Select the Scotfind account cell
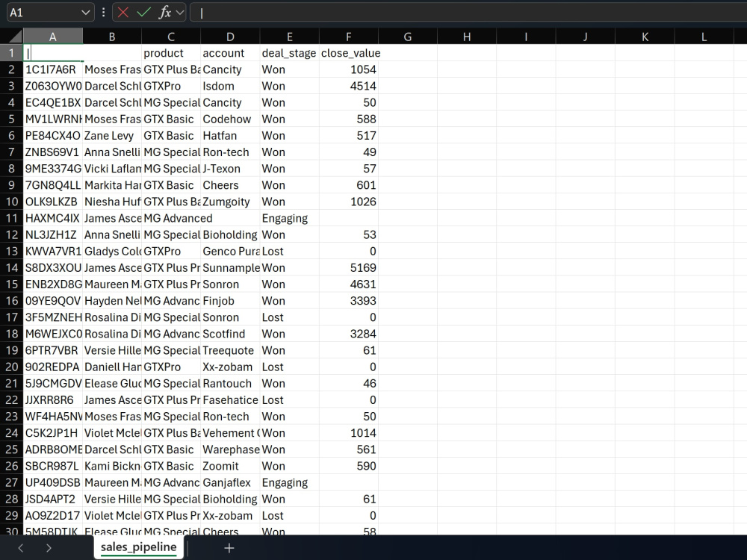This screenshot has height=560, width=747. [x=230, y=334]
